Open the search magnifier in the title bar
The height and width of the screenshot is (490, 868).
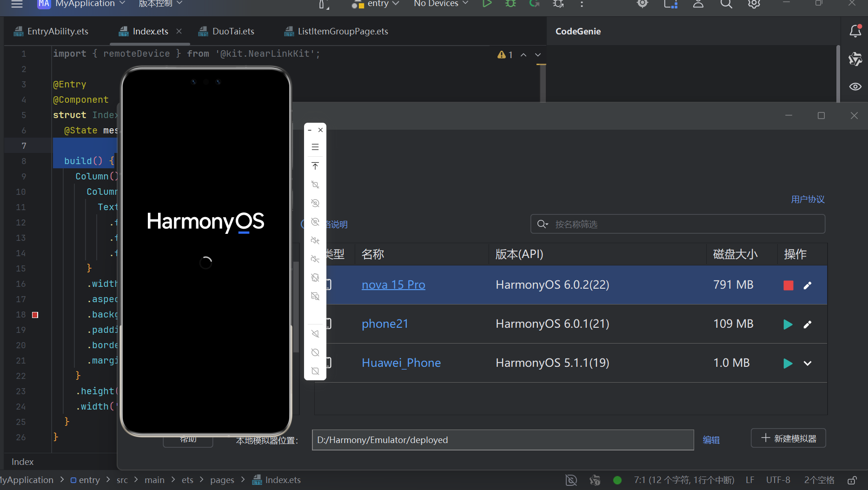(726, 5)
